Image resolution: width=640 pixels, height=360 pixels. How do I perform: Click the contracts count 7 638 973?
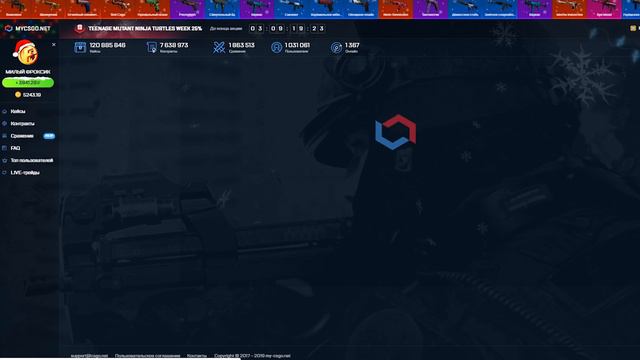pos(174,45)
